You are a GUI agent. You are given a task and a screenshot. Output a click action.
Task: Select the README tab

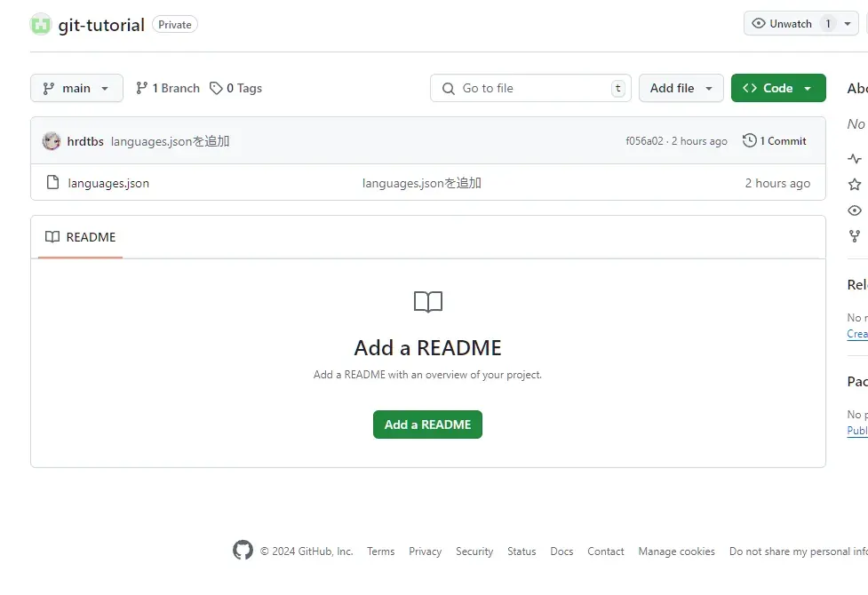[80, 237]
